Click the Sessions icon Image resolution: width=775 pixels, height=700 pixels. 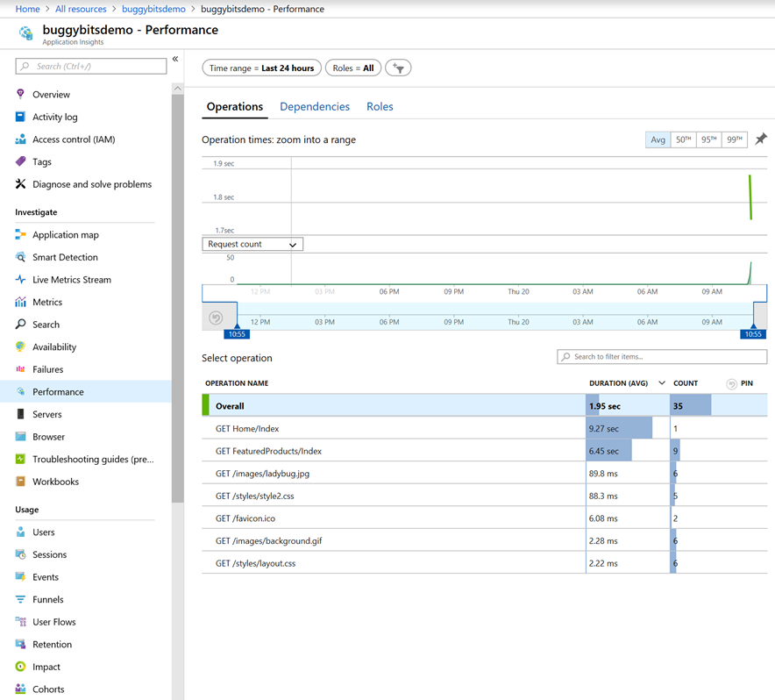click(20, 554)
